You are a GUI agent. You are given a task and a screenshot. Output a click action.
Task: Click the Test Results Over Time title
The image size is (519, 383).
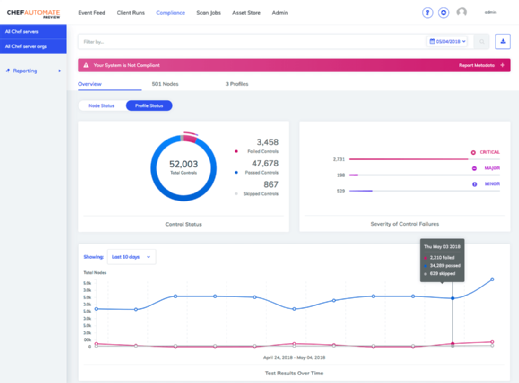[x=294, y=373]
